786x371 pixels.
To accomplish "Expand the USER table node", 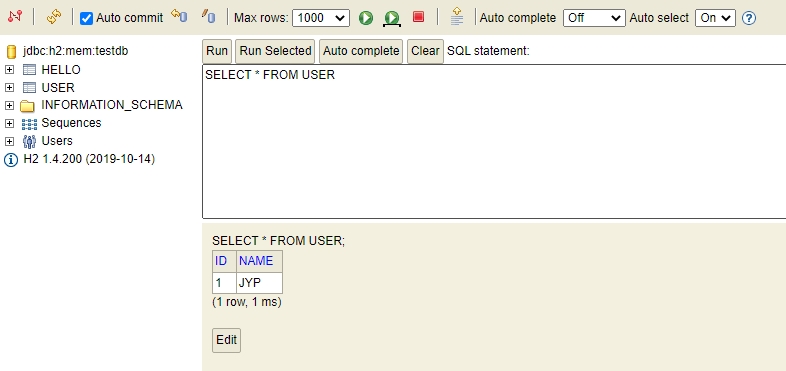I will click(x=9, y=88).
